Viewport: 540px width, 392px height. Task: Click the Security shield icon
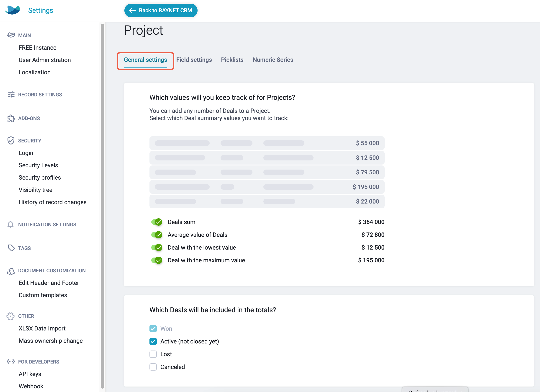11,141
